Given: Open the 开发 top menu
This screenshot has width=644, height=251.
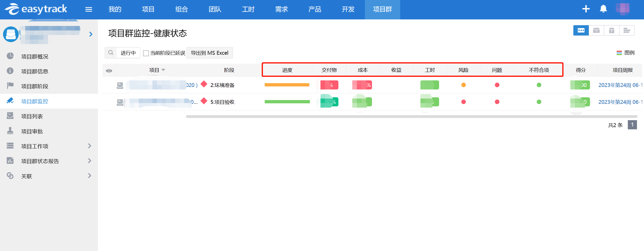Looking at the screenshot, I should tap(348, 9).
